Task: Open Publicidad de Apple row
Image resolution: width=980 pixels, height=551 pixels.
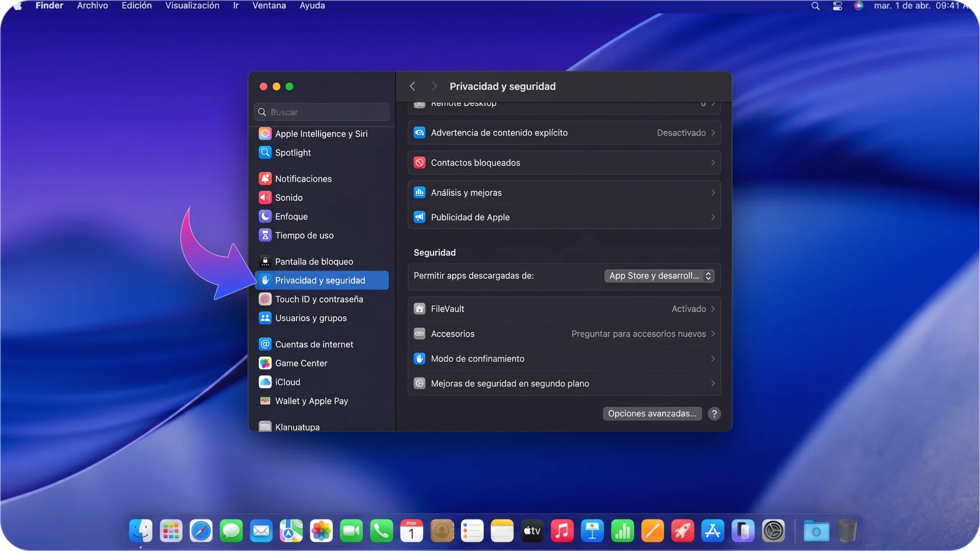Action: click(564, 217)
